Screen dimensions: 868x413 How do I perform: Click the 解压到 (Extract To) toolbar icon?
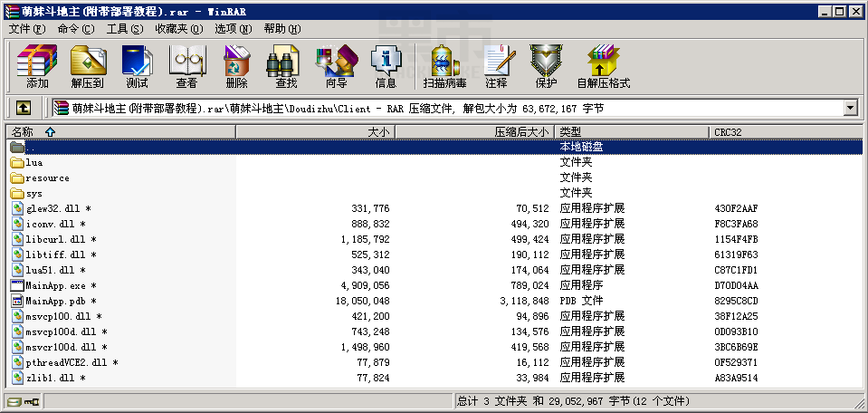point(88,61)
